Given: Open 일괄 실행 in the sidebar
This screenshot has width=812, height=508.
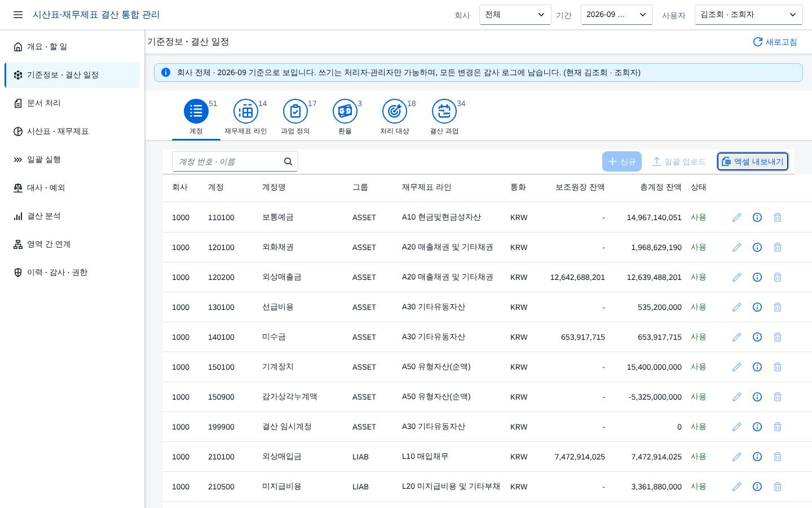Looking at the screenshot, I should pyautogui.click(x=72, y=160).
